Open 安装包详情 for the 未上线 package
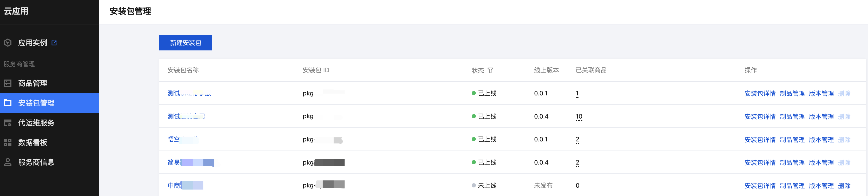Viewport: 868px width, 196px height. [x=759, y=186]
